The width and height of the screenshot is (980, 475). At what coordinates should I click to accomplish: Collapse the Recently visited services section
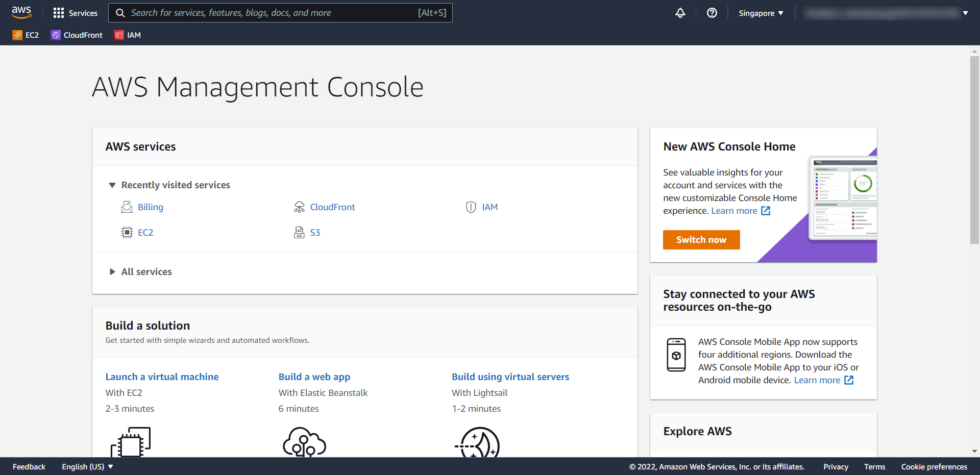(x=112, y=185)
